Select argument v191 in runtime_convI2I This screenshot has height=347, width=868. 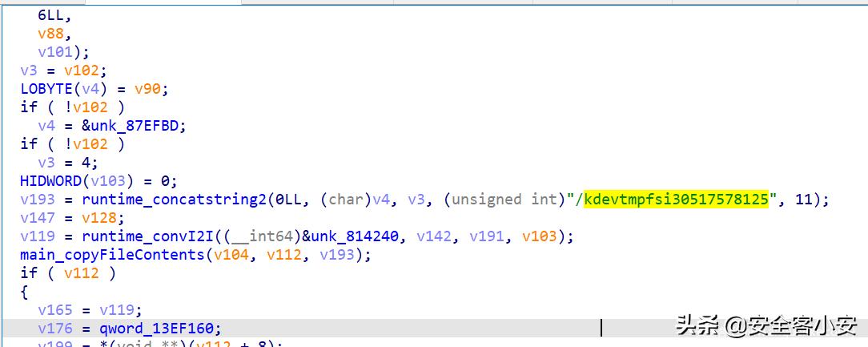coord(487,236)
